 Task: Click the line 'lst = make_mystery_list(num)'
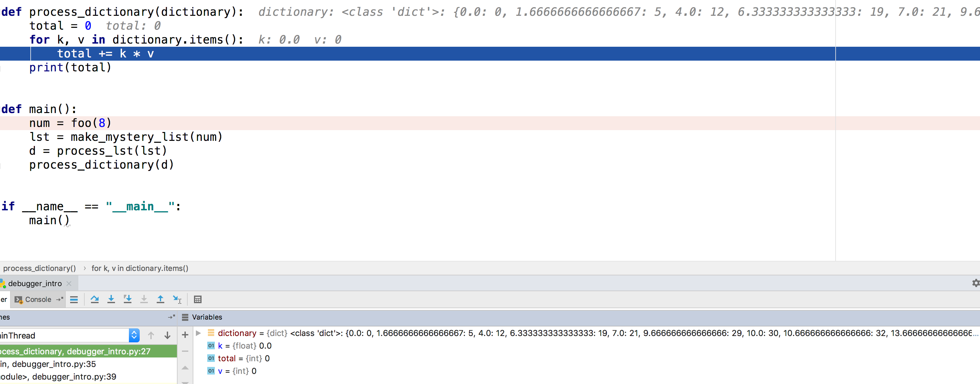tap(126, 137)
